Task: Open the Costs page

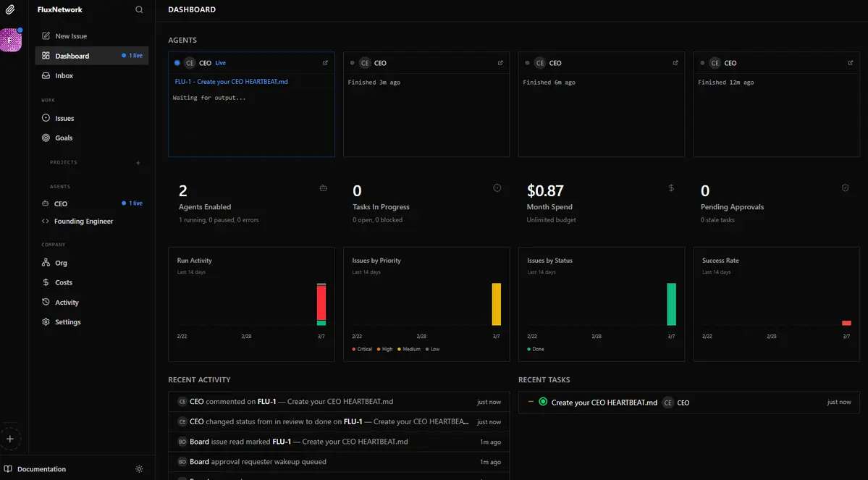Action: click(64, 282)
